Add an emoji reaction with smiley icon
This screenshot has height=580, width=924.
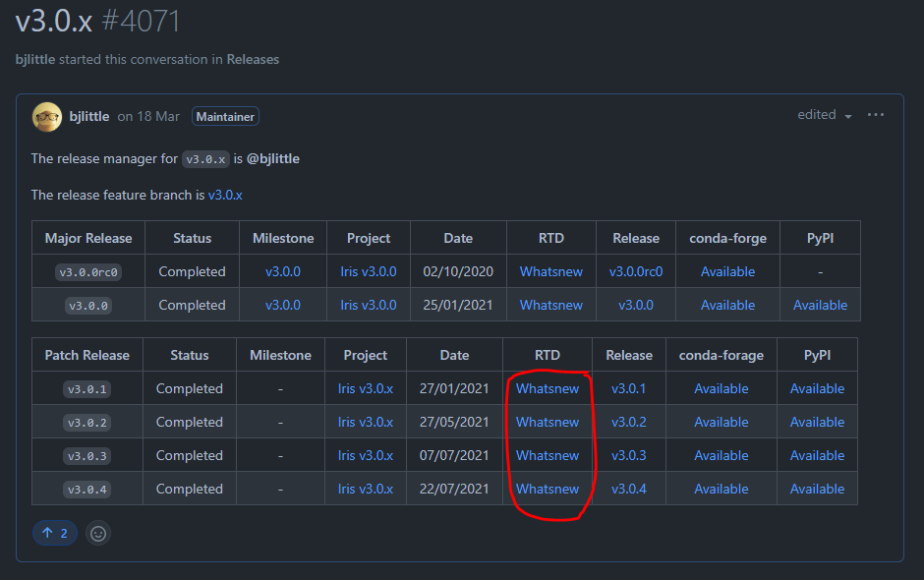click(x=98, y=534)
